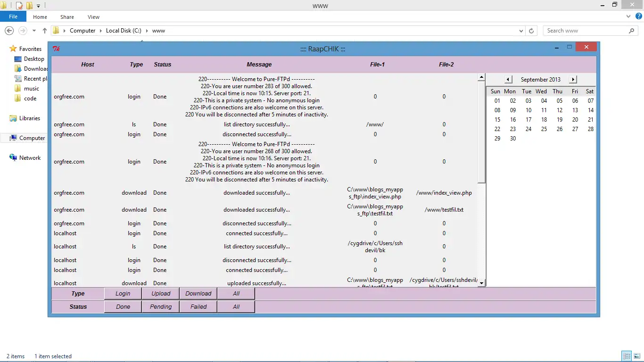This screenshot has height=362, width=644.
Task: Select Computer in the breadcrumb path
Action: point(83,31)
